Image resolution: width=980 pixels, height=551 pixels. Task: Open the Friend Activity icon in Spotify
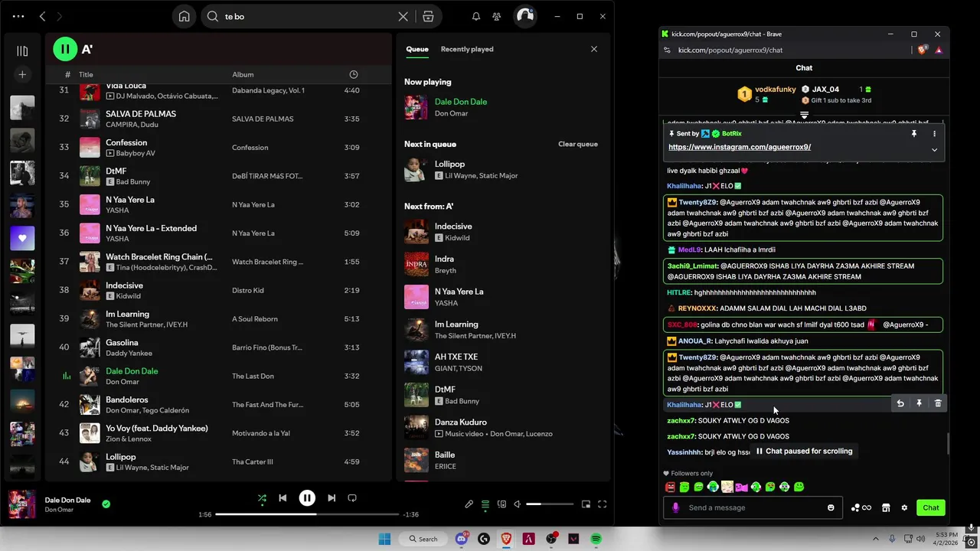[496, 16]
